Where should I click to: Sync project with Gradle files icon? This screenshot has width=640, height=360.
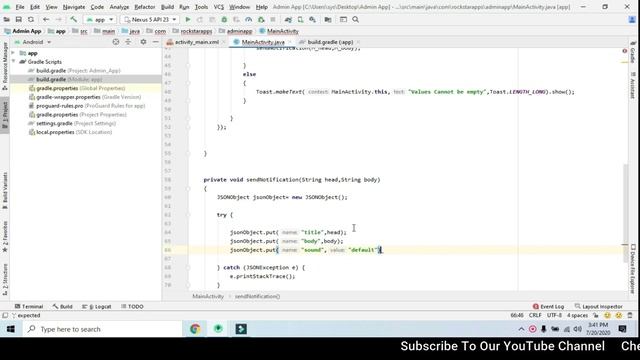[x=288, y=20]
